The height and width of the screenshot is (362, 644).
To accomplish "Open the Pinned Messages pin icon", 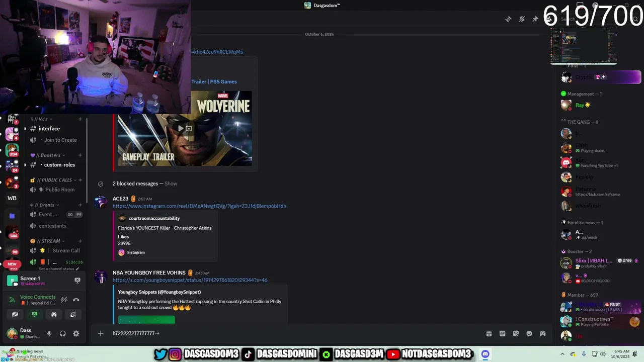I will point(535,19).
